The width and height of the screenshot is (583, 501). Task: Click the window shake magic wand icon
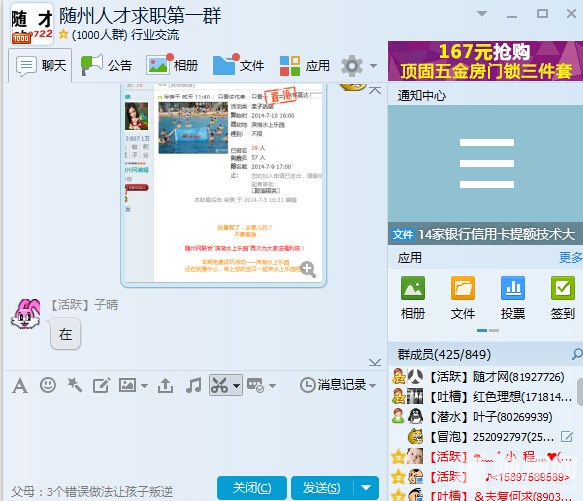74,385
